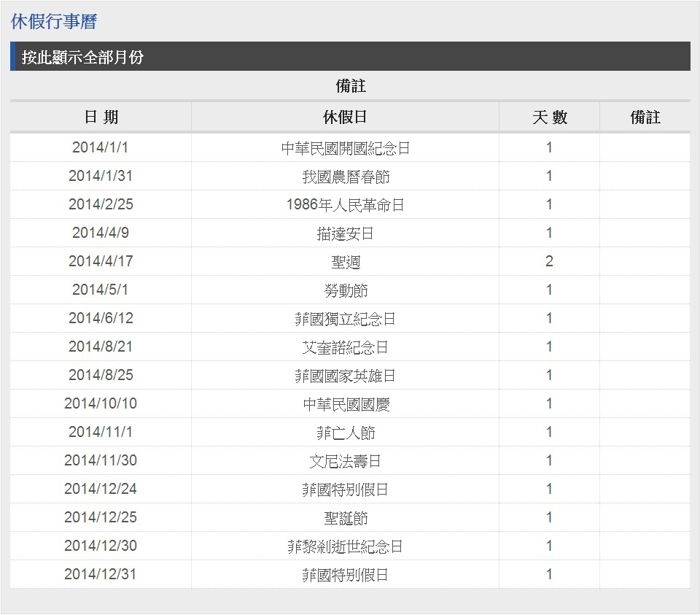Select the 勞動節 row

[x=344, y=289]
